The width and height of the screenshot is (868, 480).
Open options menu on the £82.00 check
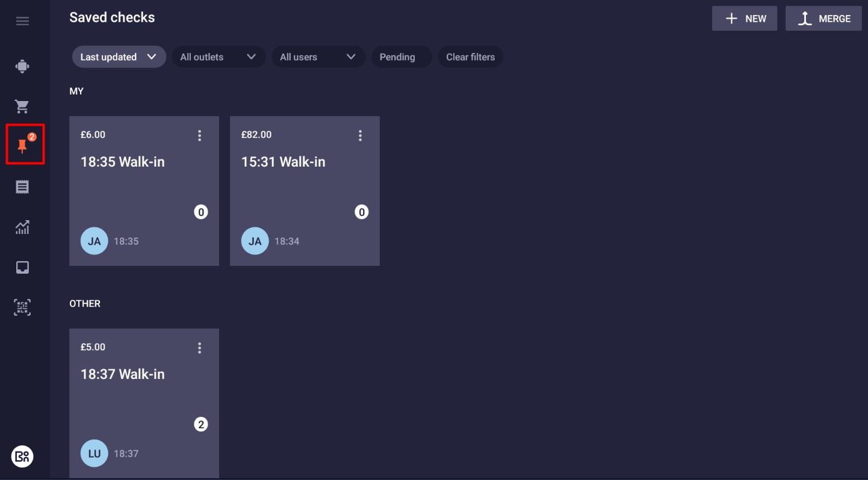[360, 135]
